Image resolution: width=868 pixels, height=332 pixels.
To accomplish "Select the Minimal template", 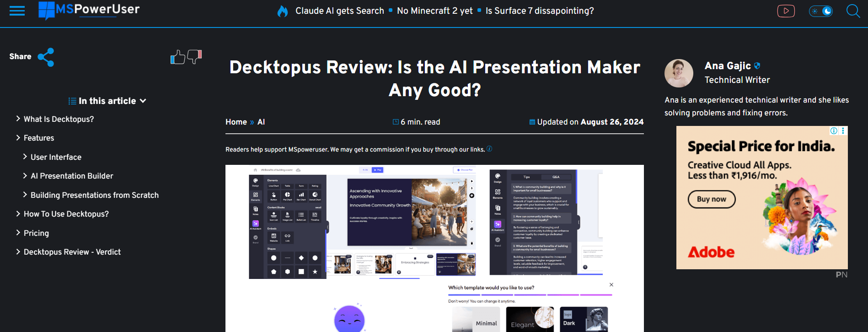I will (476, 319).
